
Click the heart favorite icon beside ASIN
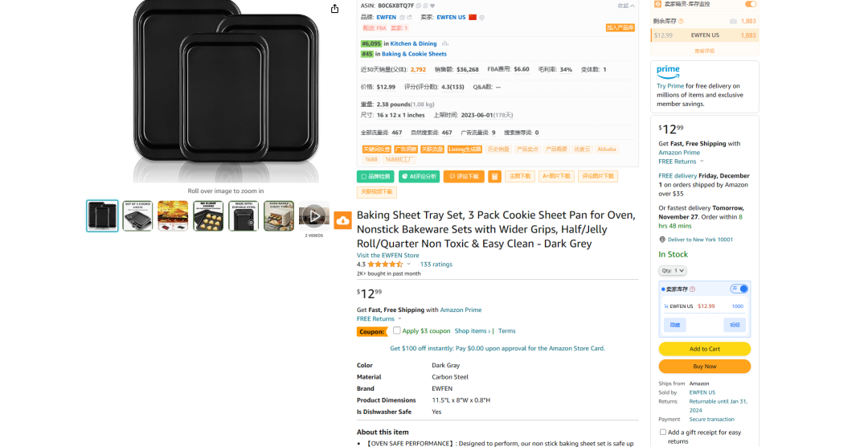tap(432, 6)
